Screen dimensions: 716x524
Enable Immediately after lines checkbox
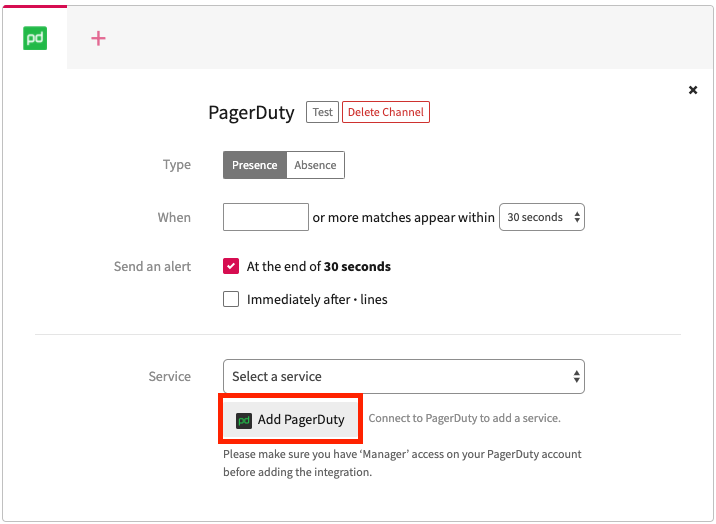click(231, 299)
